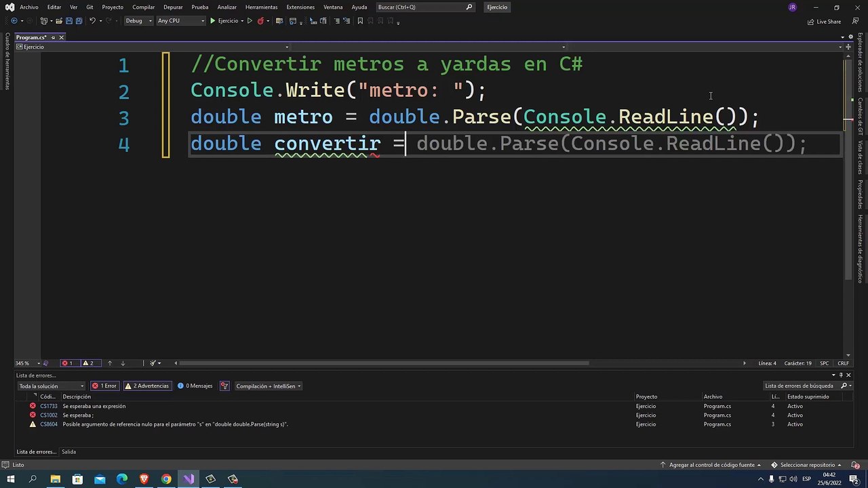Open the Ejercicio navigation bar dropdown
868x488 pixels.
[x=152, y=47]
